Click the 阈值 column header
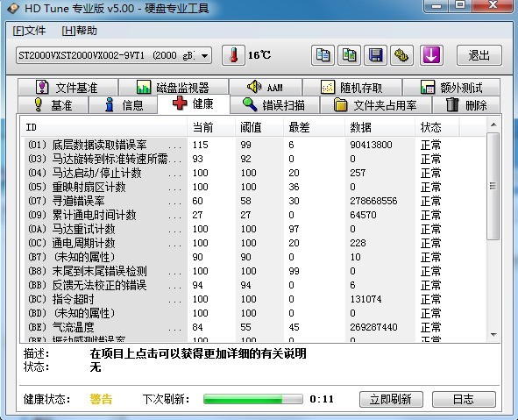Viewport: 518px width, 420px height. tap(259, 127)
